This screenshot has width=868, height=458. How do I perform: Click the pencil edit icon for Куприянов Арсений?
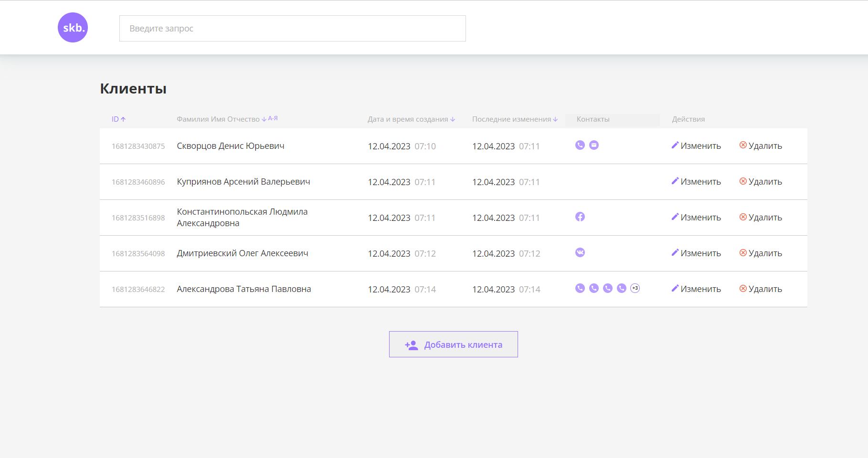[x=675, y=181]
